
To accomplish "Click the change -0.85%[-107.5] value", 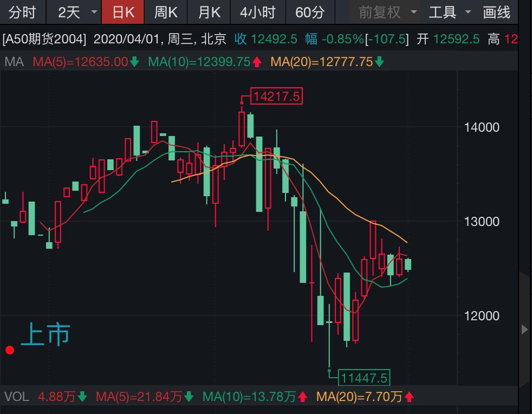I will 365,39.
